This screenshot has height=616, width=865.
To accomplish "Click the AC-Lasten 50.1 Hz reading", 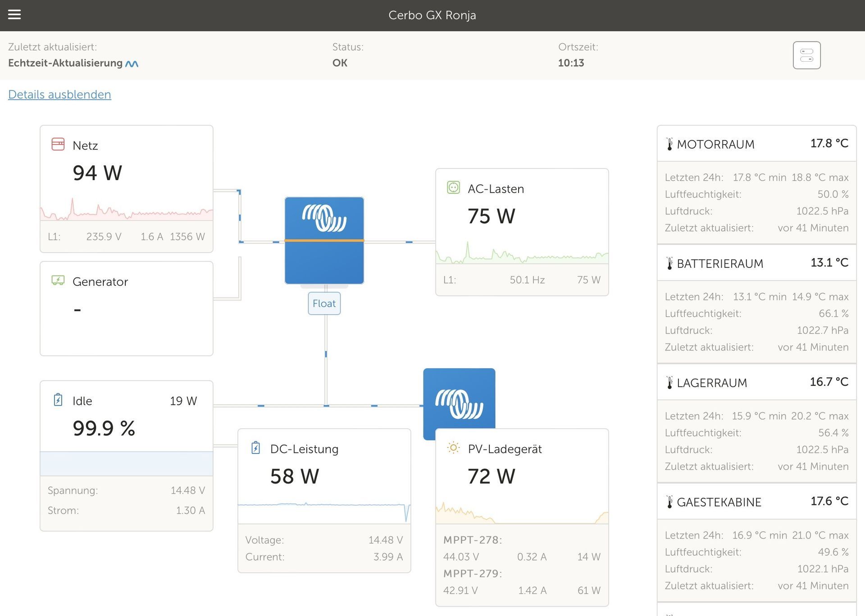I will point(527,280).
